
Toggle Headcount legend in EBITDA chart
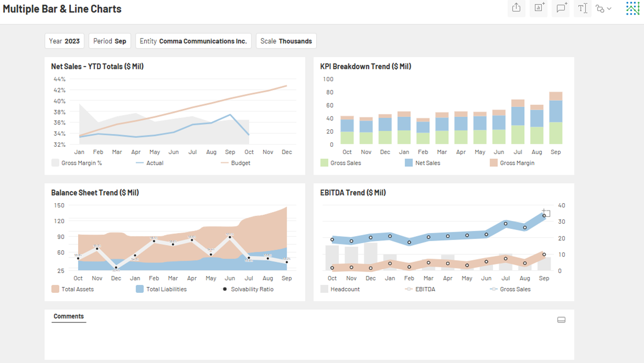tap(340, 289)
